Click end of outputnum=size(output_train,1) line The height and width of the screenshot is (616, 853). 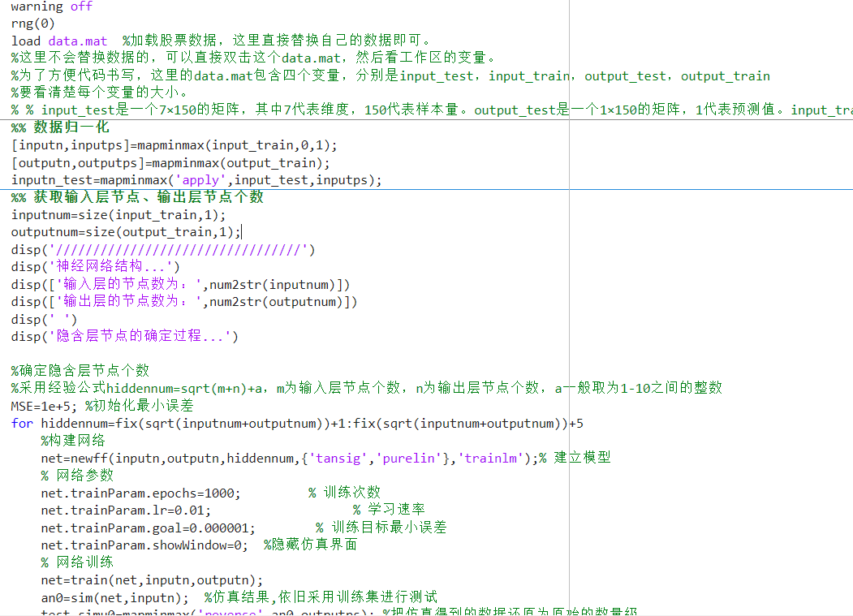point(241,232)
